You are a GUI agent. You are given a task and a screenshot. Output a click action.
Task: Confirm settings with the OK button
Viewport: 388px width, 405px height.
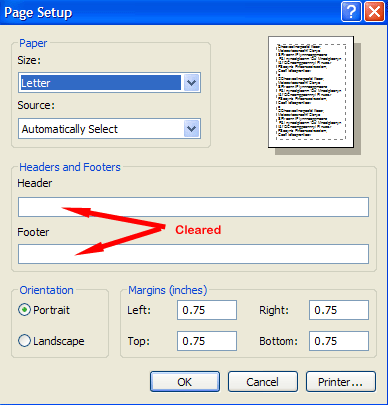point(185,382)
